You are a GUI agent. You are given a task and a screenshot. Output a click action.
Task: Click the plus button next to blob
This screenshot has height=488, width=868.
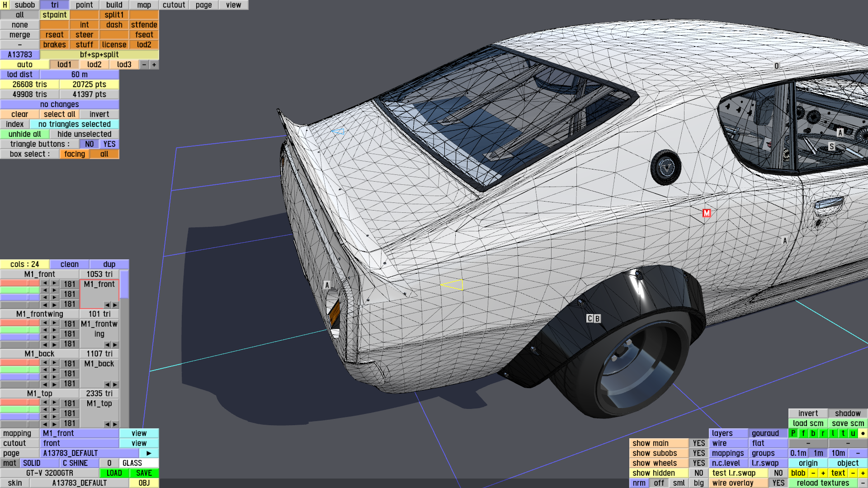coord(823,473)
